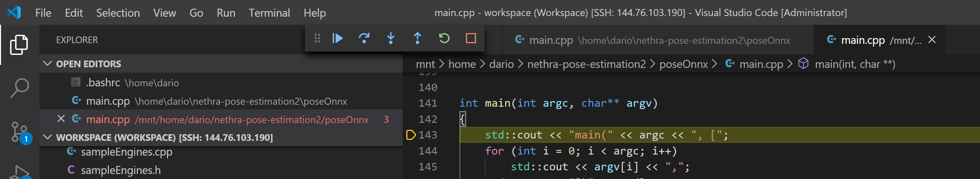Open the Selection menu
The height and width of the screenshot is (179, 980).
pyautogui.click(x=118, y=13)
